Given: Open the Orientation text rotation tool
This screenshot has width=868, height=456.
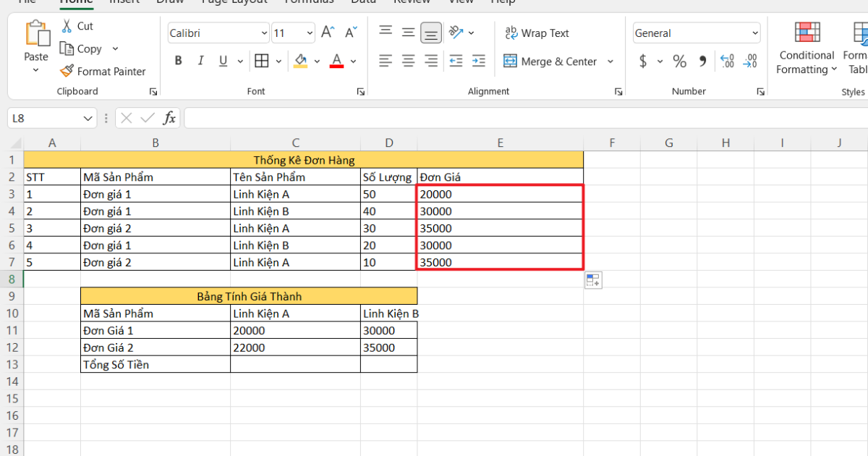Looking at the screenshot, I should [456, 32].
